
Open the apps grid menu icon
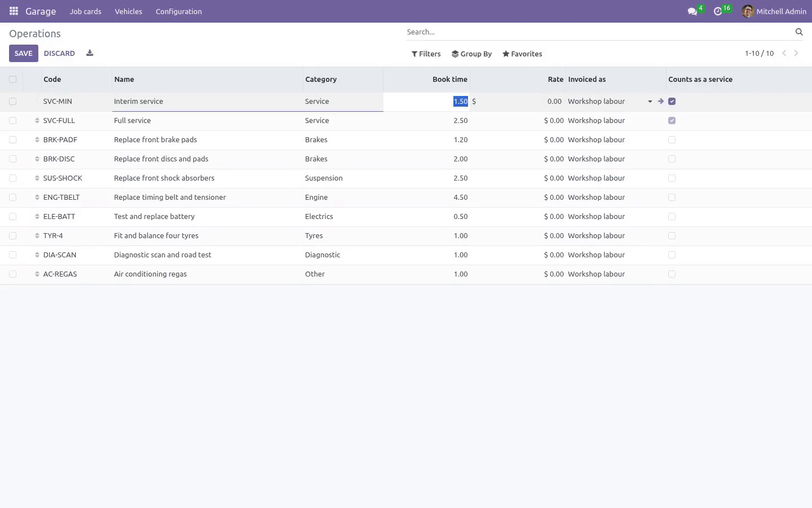[x=14, y=11]
